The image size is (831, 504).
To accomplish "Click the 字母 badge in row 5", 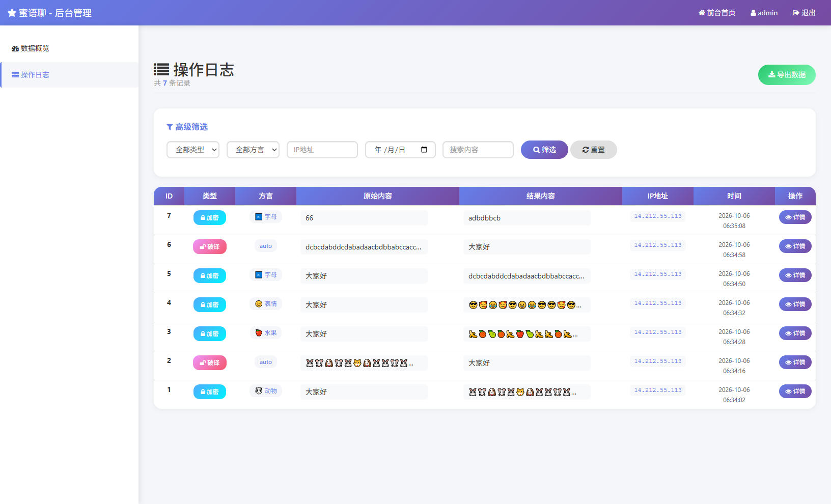I will (266, 275).
